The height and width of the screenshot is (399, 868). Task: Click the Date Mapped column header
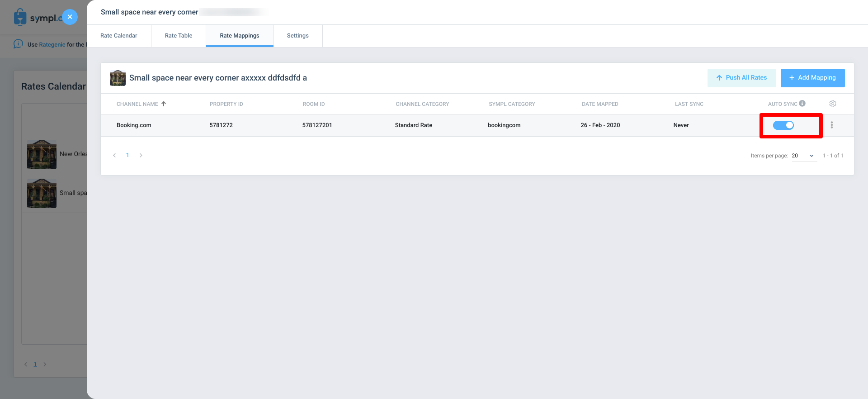tap(600, 104)
